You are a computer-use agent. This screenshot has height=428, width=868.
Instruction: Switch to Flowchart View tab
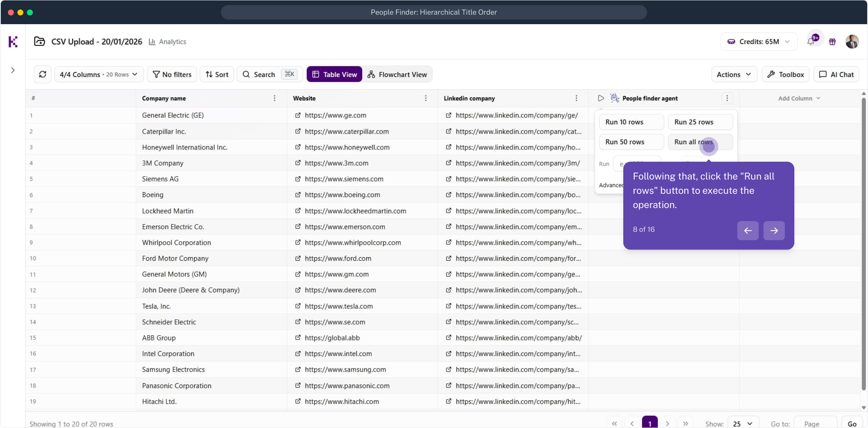click(x=397, y=75)
